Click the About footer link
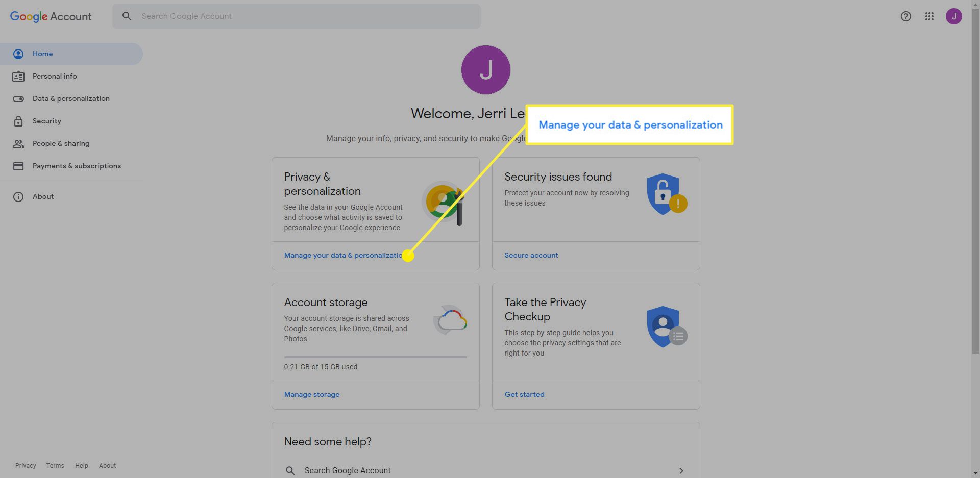 (x=107, y=466)
